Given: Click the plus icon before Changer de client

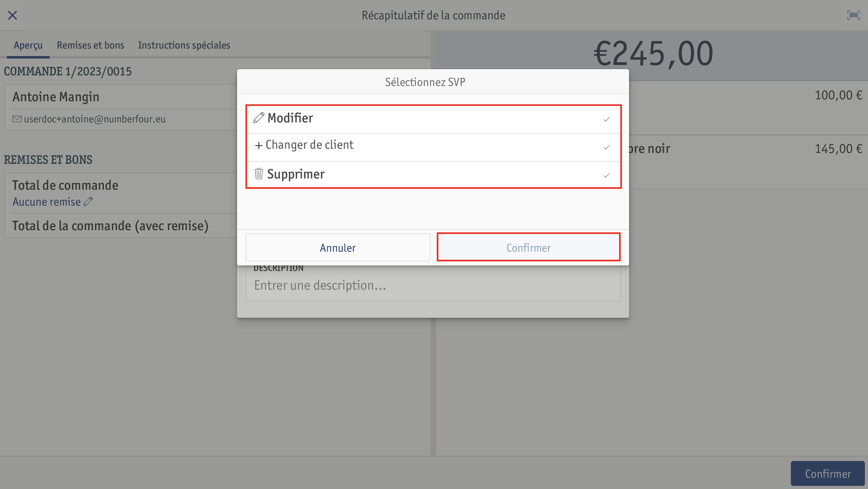Looking at the screenshot, I should pos(259,145).
